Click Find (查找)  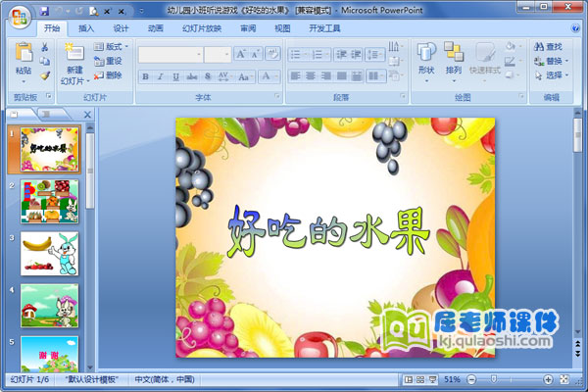(548, 46)
